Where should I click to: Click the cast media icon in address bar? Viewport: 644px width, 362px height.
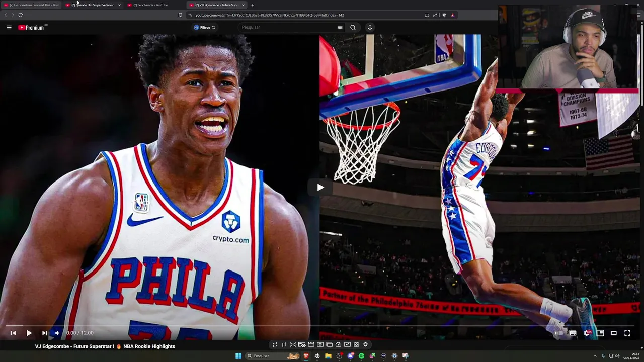pyautogui.click(x=427, y=15)
